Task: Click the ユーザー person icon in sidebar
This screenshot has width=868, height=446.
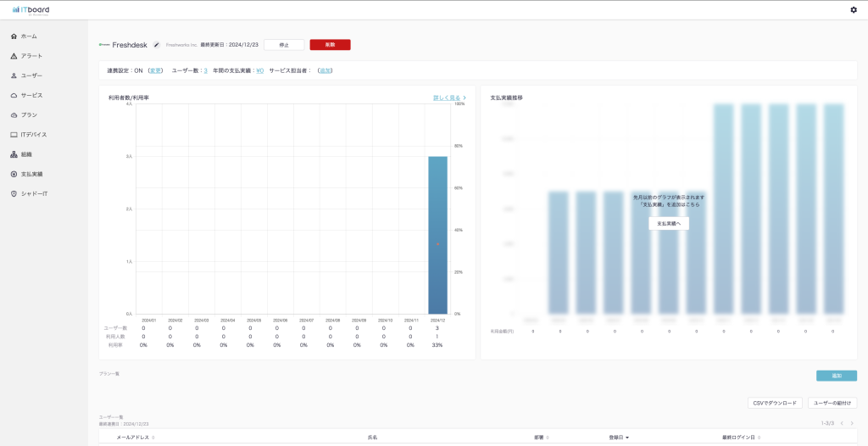Action: (14, 75)
